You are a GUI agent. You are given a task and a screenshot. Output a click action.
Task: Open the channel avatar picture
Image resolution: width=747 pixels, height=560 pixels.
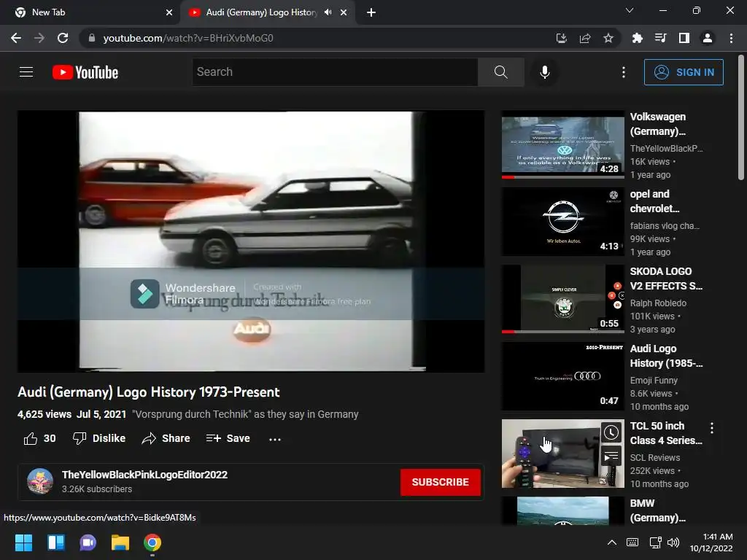click(40, 481)
